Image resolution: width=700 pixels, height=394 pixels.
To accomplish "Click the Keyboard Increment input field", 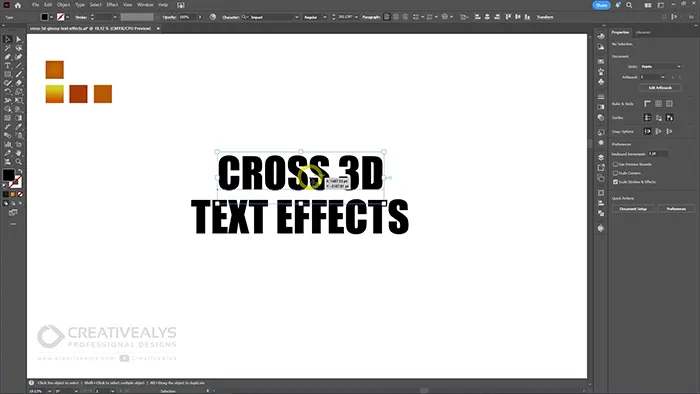I will (658, 154).
